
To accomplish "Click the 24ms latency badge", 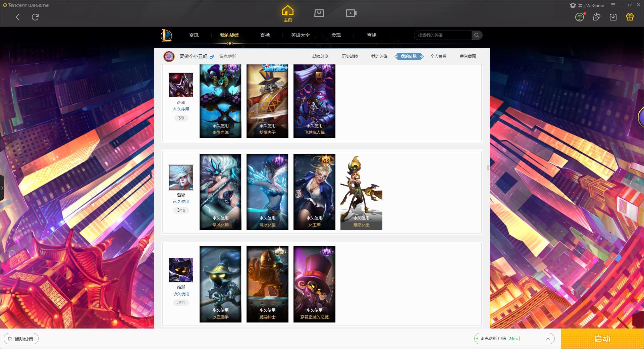I will coord(514,339).
